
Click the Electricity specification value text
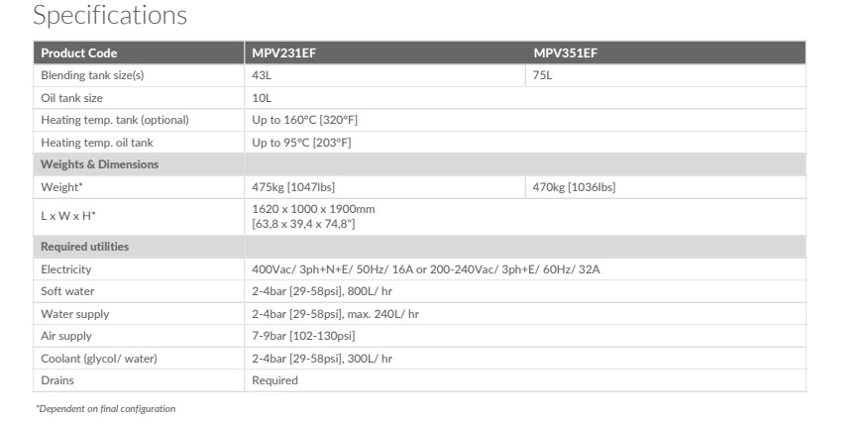pyautogui.click(x=426, y=268)
